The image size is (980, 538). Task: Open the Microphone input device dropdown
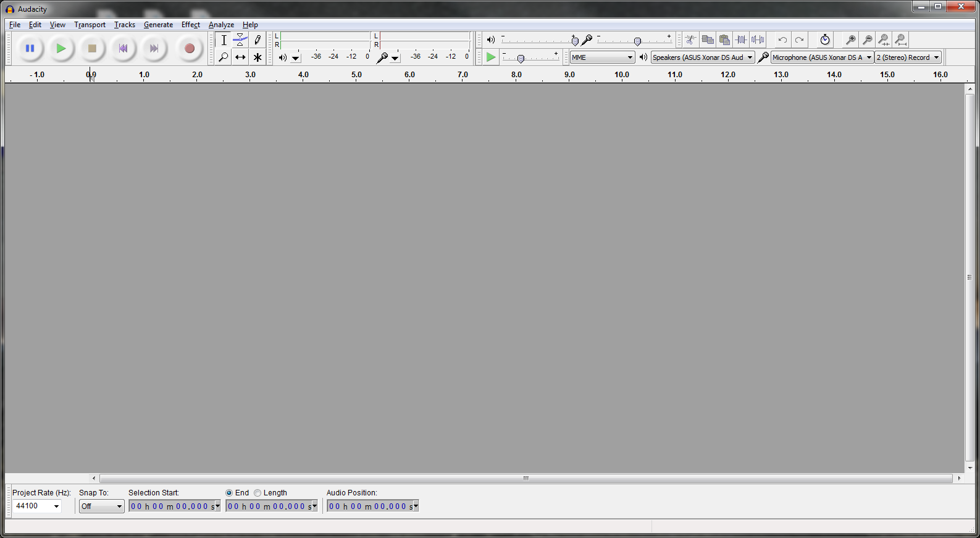822,57
